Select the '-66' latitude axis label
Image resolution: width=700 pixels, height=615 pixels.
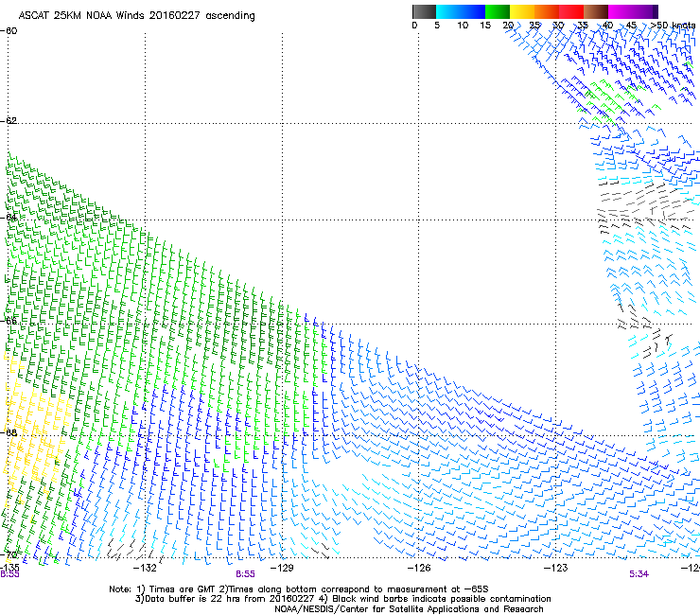click(x=9, y=321)
